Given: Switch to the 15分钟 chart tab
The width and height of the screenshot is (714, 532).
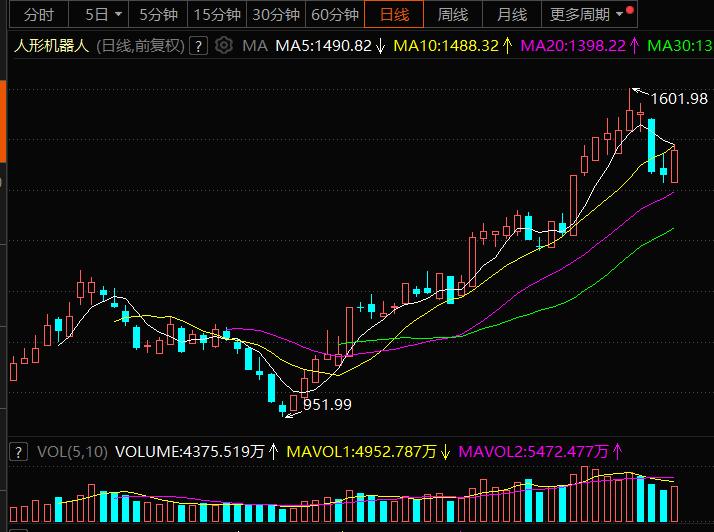Looking at the screenshot, I should click(x=217, y=15).
